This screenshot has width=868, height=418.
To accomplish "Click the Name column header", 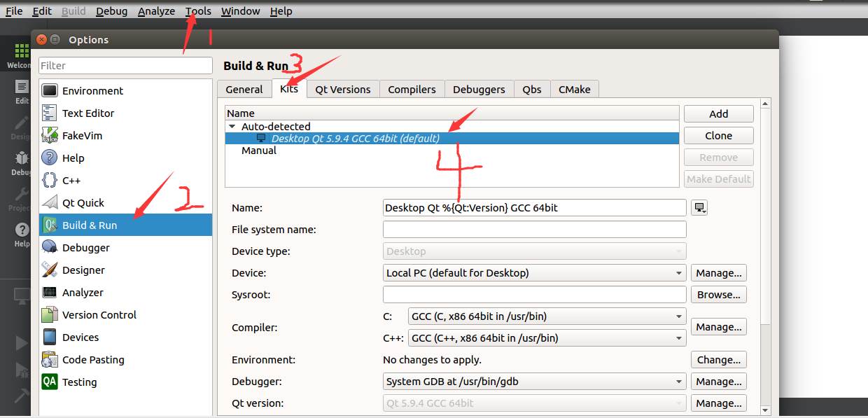I will (452, 113).
